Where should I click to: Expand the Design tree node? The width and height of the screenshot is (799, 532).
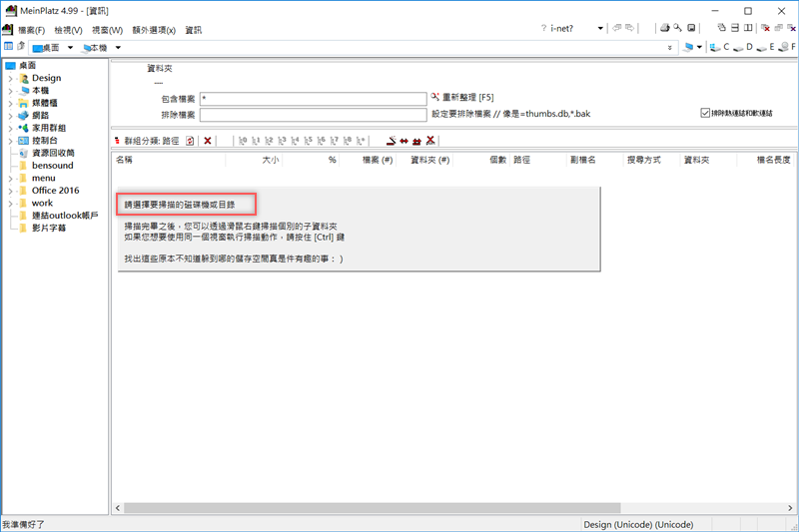[10, 79]
